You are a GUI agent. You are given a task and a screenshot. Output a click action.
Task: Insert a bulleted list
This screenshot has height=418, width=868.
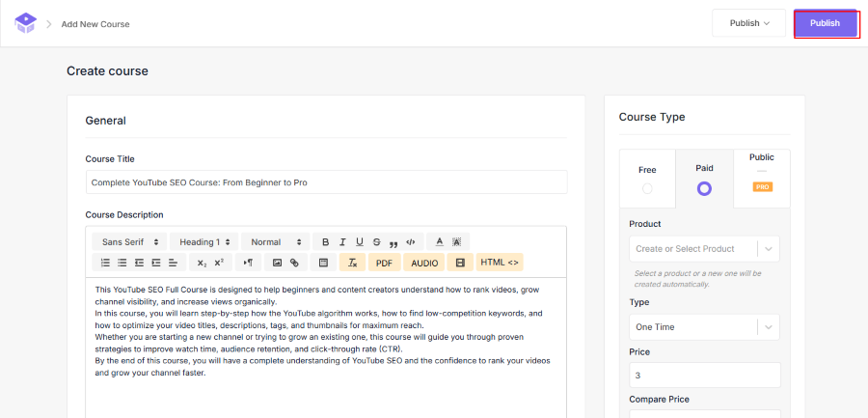(122, 263)
